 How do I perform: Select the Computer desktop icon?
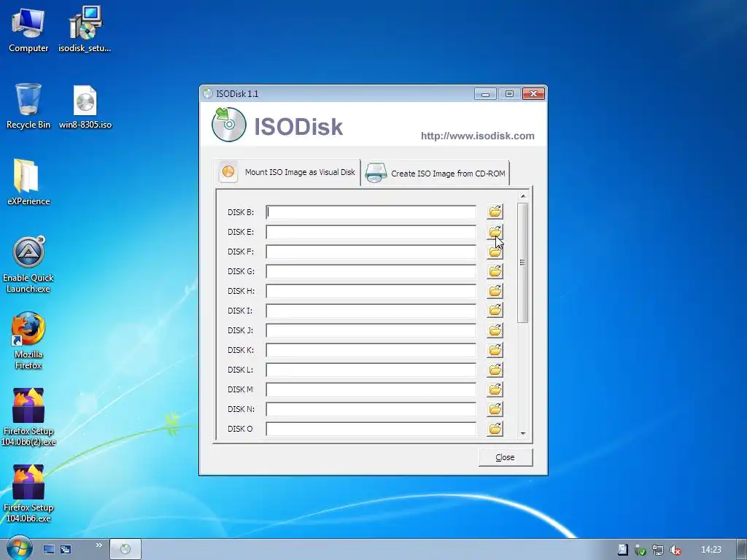(x=28, y=30)
